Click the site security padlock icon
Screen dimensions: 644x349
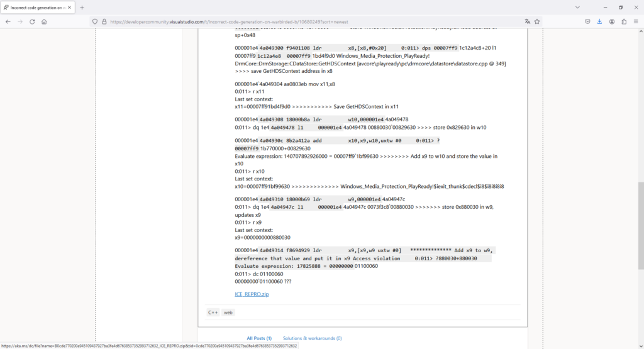coord(104,21)
